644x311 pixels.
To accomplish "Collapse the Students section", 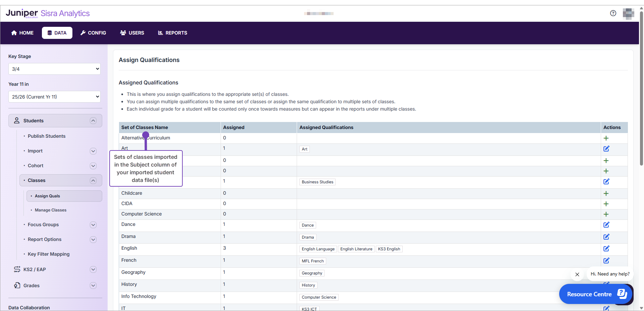I will click(93, 121).
